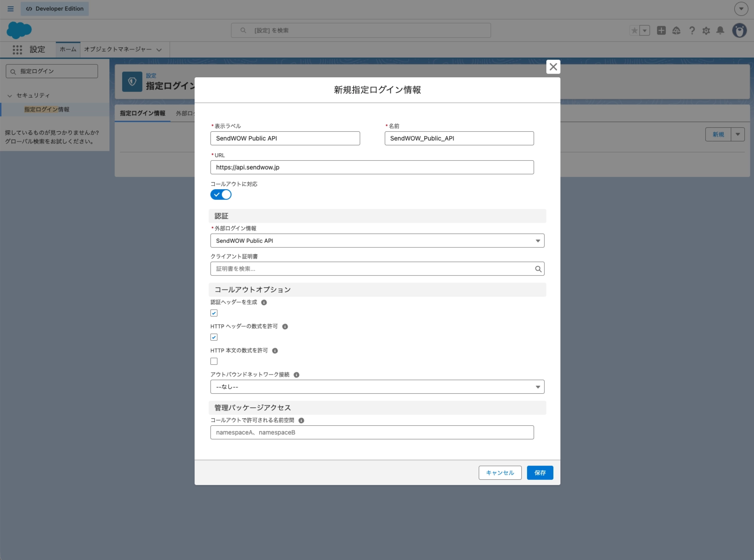This screenshot has height=560, width=754.
Task: Click the キャンセル button
Action: coord(500,473)
